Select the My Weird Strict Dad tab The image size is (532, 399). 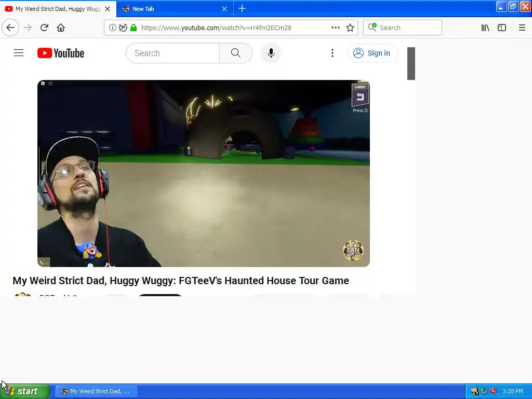(x=58, y=8)
